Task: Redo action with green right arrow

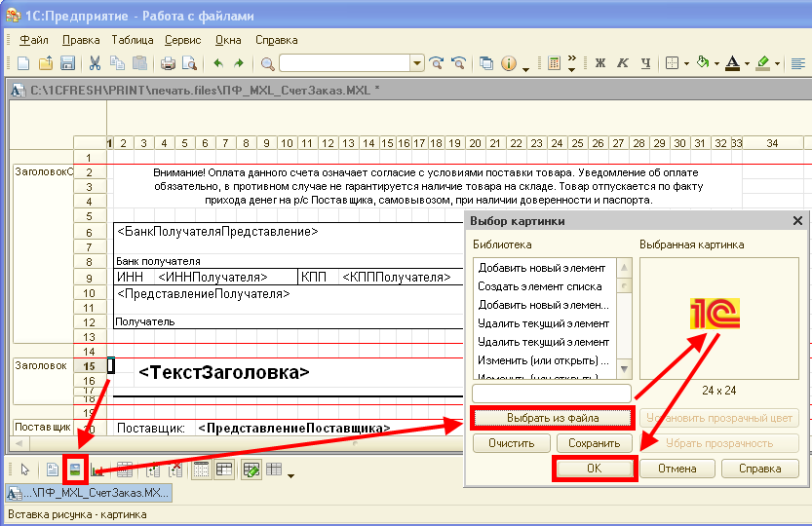Action: pos(239,63)
